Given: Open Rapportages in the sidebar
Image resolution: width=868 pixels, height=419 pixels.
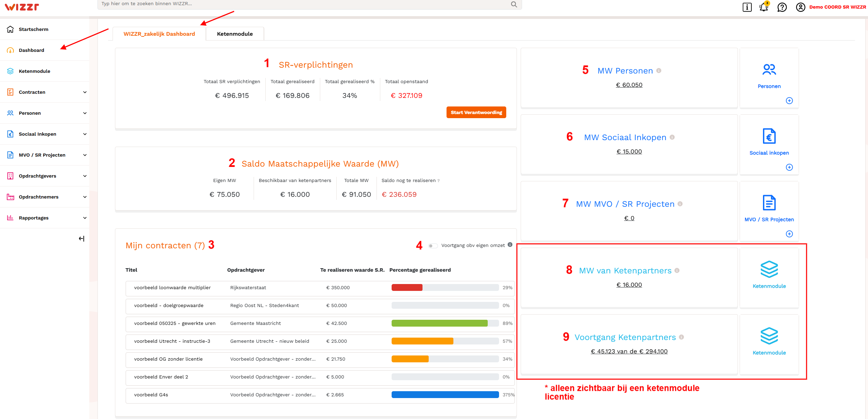Looking at the screenshot, I should coord(45,218).
